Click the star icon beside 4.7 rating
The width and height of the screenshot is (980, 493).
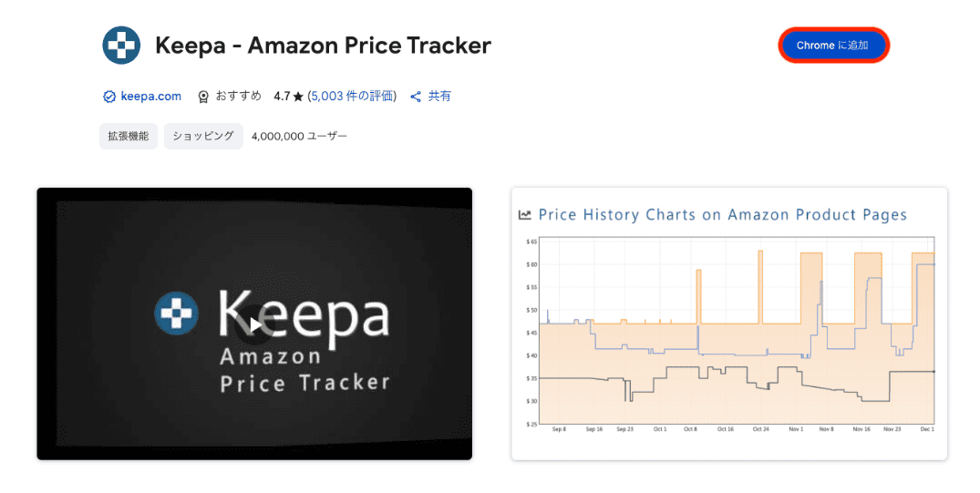(298, 97)
